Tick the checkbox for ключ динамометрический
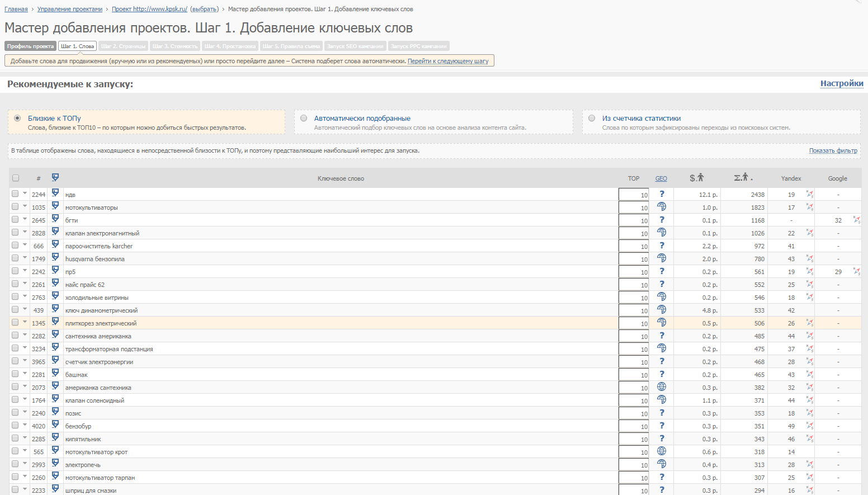 click(15, 309)
